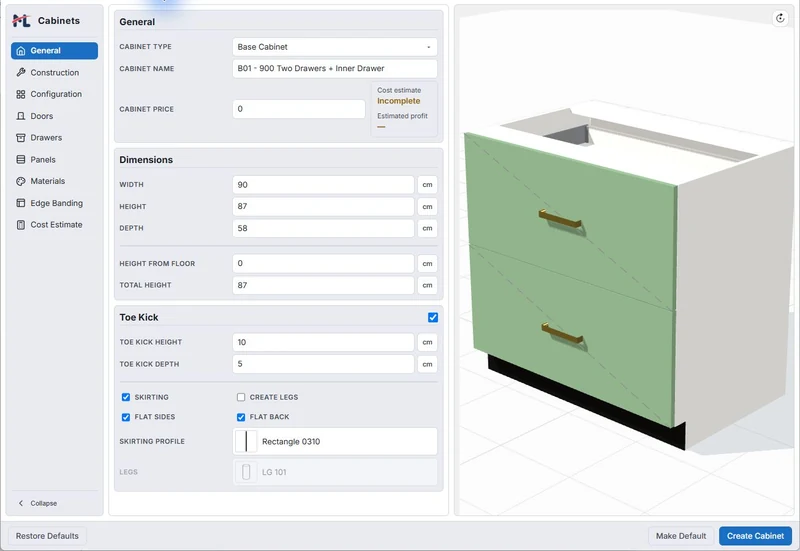Open the Cost Estimate section
This screenshot has width=800, height=551.
coord(54,225)
